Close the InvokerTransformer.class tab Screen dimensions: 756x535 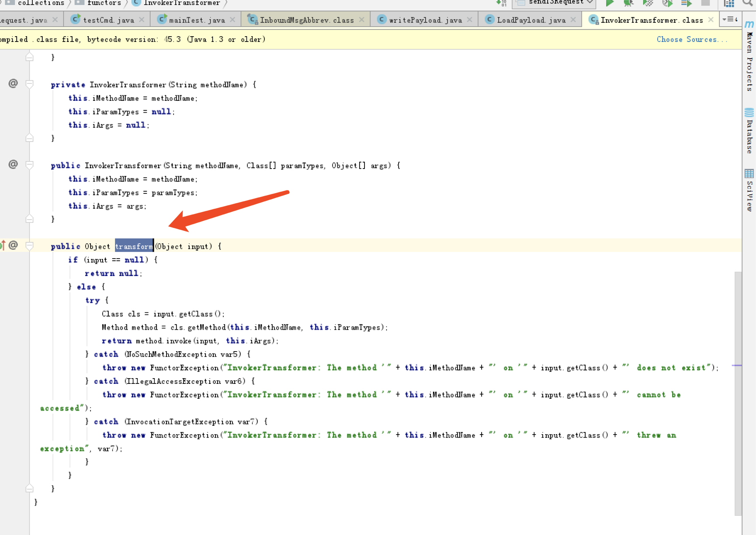[711, 20]
